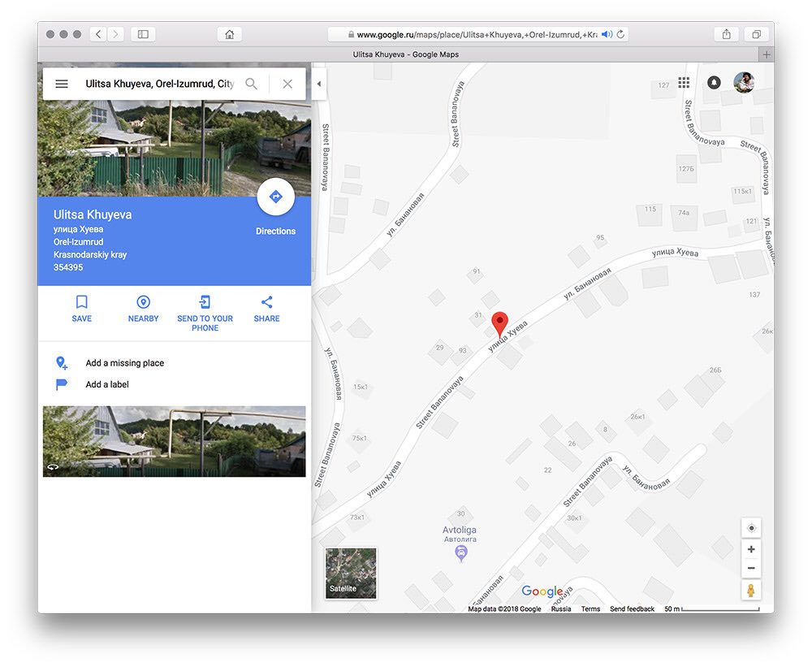Image resolution: width=812 pixels, height=667 pixels.
Task: Click Send feedback link
Action: pos(632,609)
